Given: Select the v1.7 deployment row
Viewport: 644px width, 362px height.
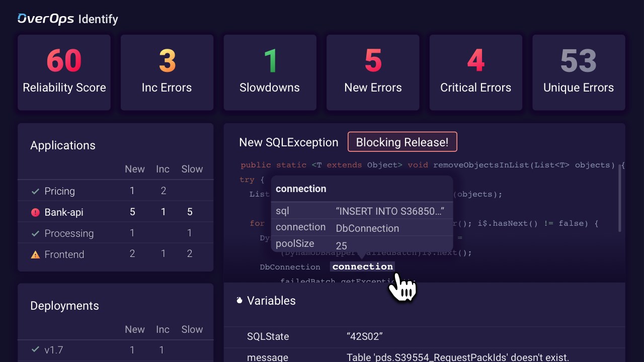Looking at the screenshot, I should [116, 350].
